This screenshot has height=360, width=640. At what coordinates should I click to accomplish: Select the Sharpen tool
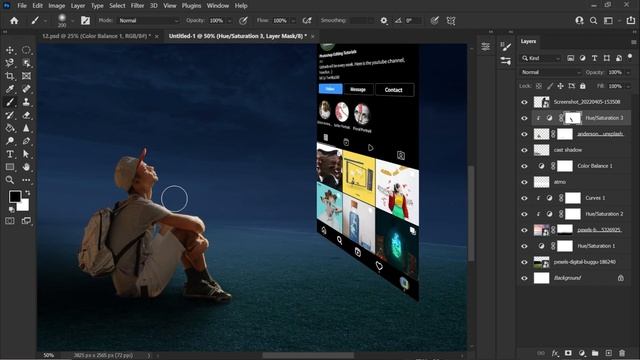coord(26,128)
